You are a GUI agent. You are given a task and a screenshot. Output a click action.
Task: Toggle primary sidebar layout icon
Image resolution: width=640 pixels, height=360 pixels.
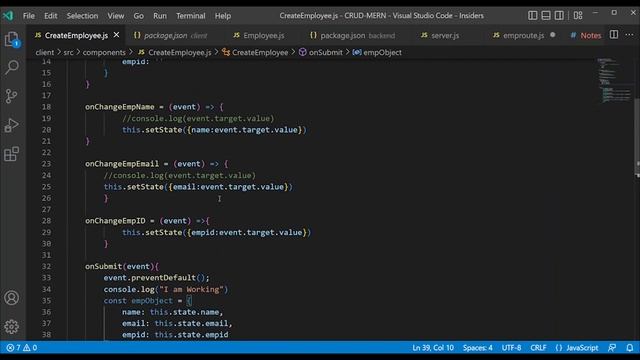click(x=532, y=16)
